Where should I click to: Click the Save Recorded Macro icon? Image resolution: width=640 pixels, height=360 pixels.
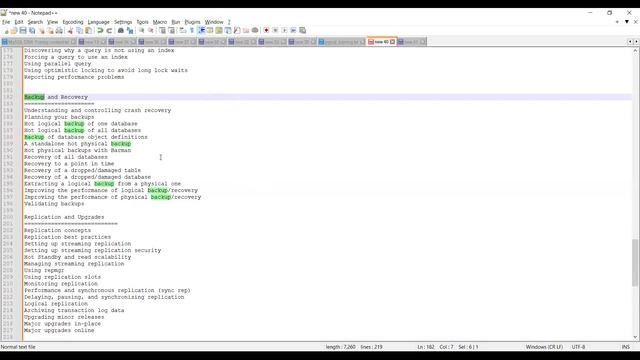[302, 31]
